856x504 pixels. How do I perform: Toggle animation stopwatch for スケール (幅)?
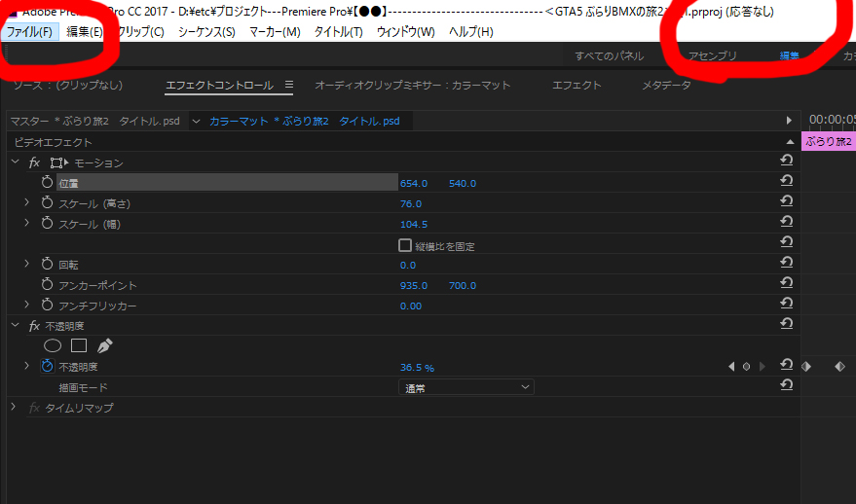(x=48, y=223)
